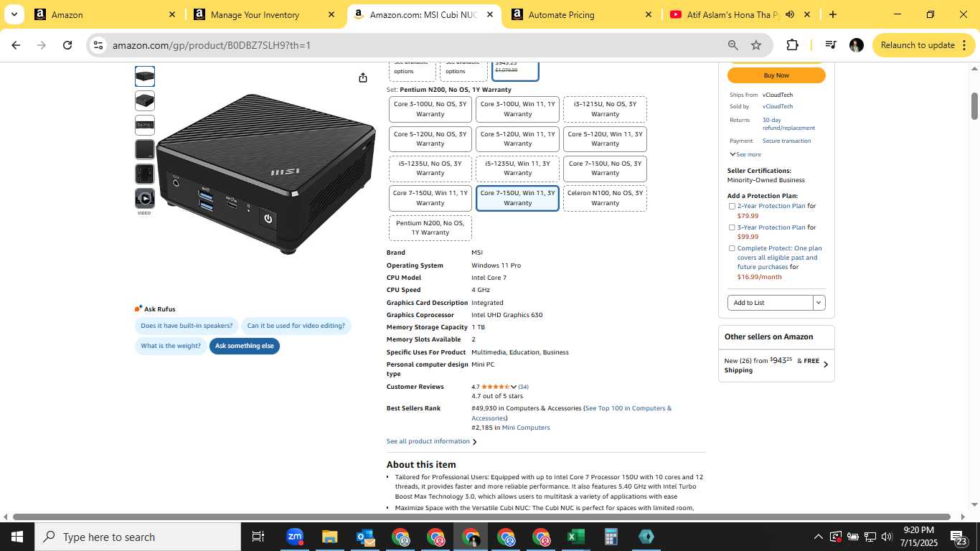Select i5-1235U, Win 11, 3Y Warranty option
This screenshot has height=551, width=980.
pos(518,169)
